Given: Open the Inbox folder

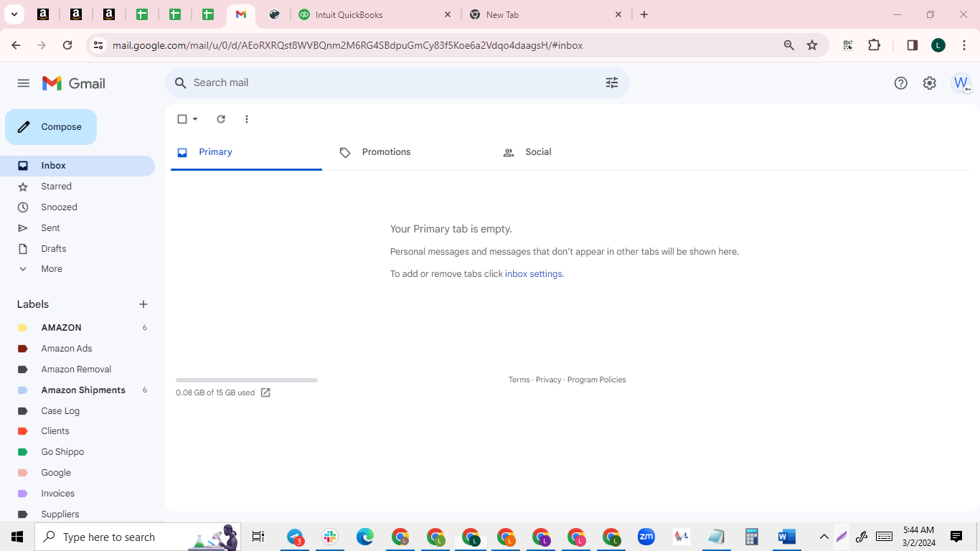Looking at the screenshot, I should pyautogui.click(x=77, y=166).
